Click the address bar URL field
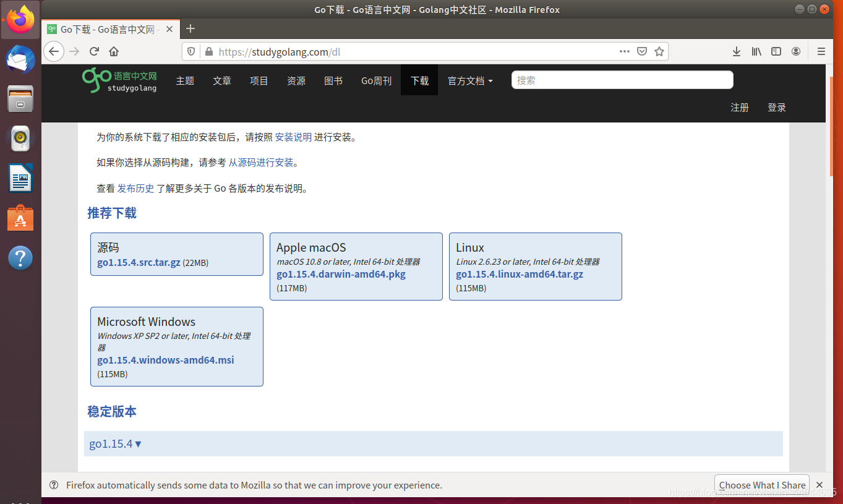Viewport: 843px width, 504px height. tap(414, 52)
